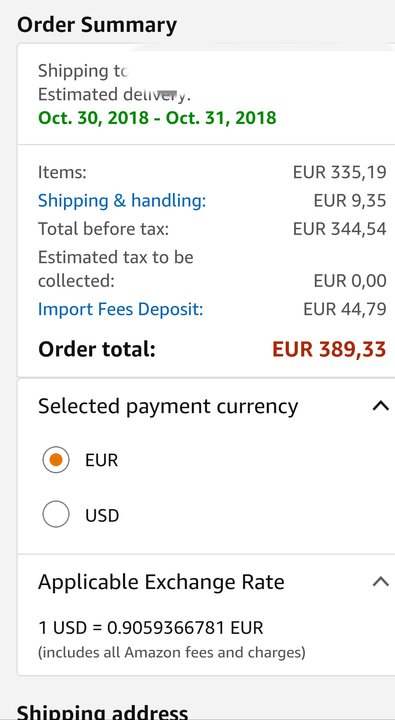Click the EUR 44,79 import fees amount
Image resolution: width=395 pixels, height=720 pixels.
point(345,309)
